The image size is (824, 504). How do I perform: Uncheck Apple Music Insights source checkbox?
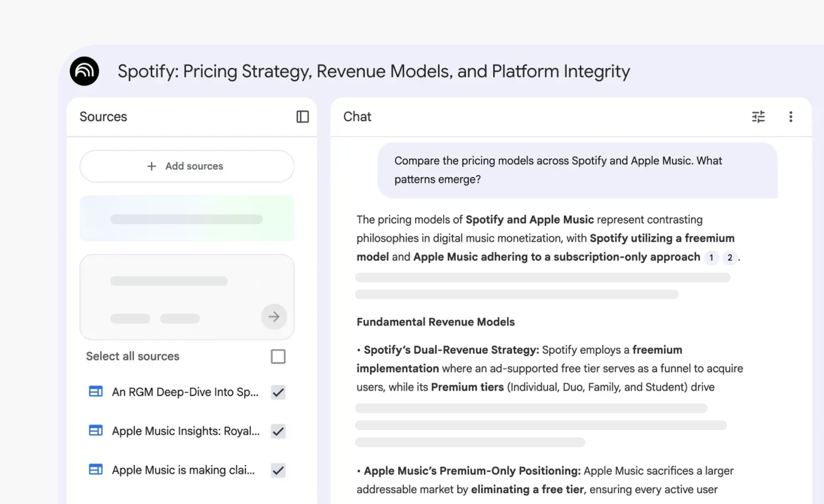pyautogui.click(x=278, y=431)
